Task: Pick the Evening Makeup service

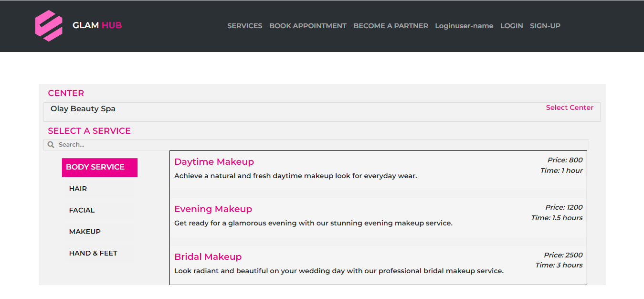Action: click(213, 209)
